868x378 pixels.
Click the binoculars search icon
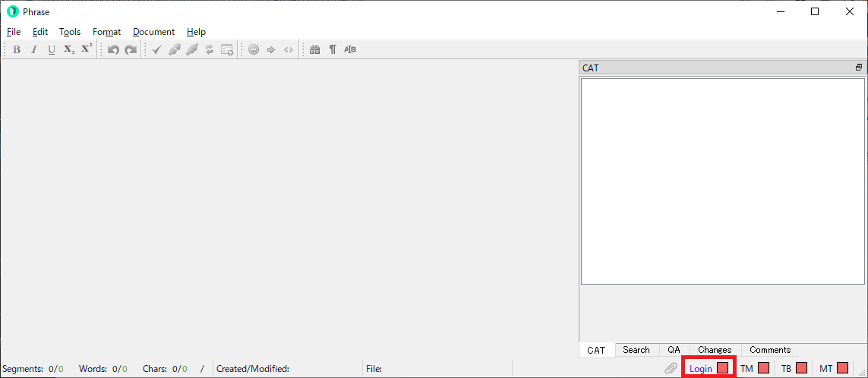pos(315,50)
